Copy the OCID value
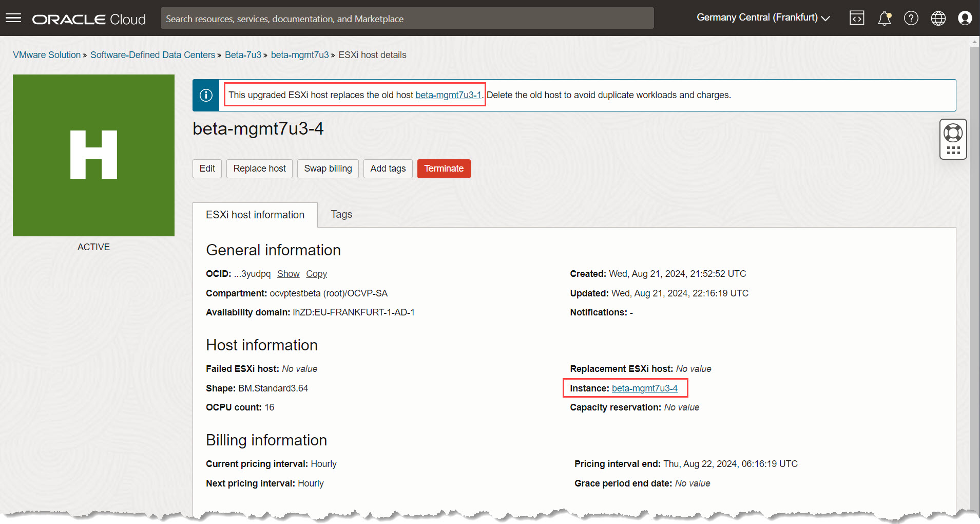Viewport: 980px width, 524px height. (316, 274)
